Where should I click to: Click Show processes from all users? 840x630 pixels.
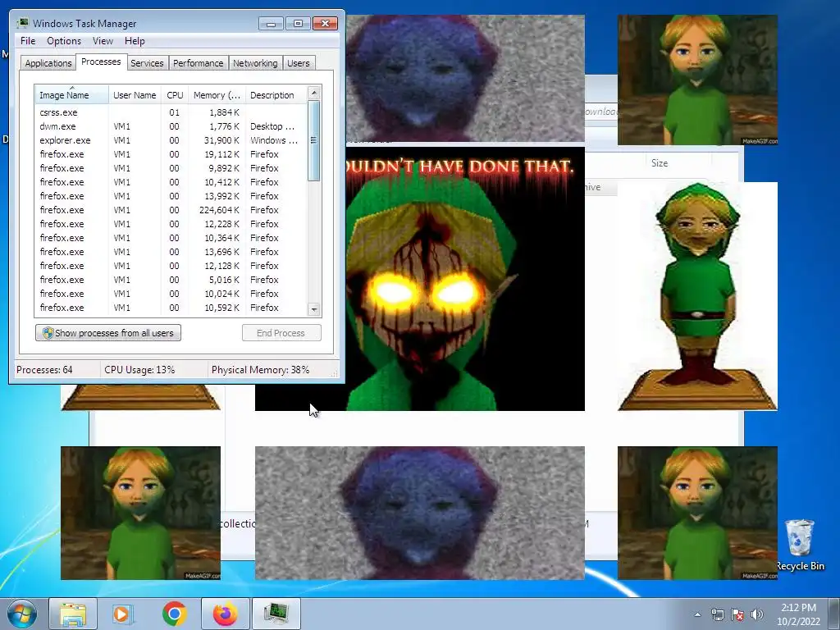(108, 333)
